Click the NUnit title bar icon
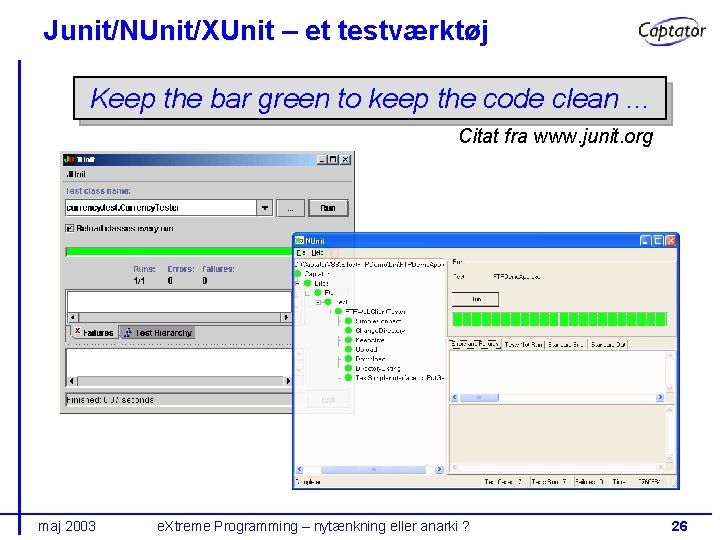This screenshot has width=720, height=540. click(299, 241)
